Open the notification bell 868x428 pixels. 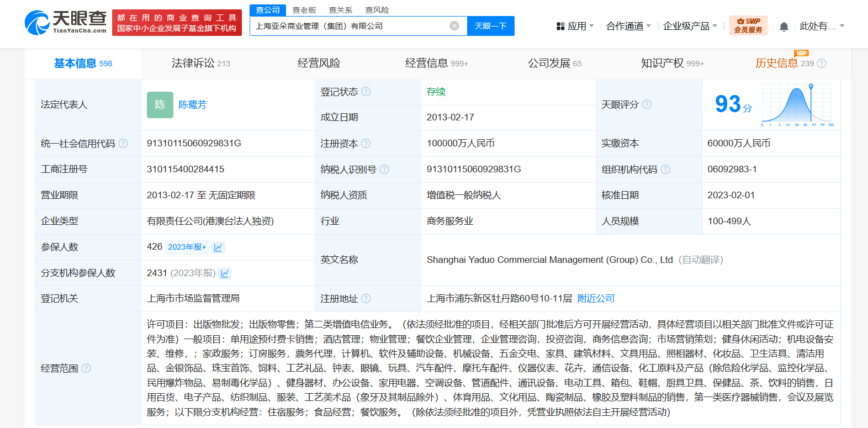coord(784,27)
